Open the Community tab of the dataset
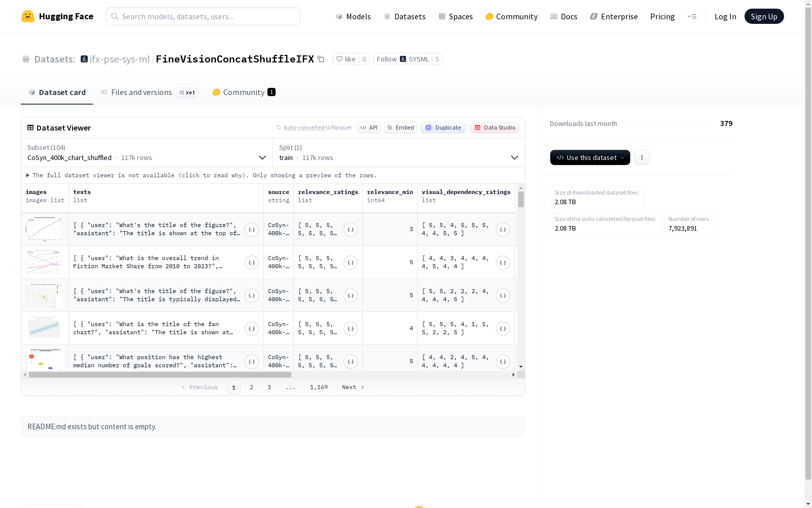Screen dimensions: 812x508 [x=244, y=92]
